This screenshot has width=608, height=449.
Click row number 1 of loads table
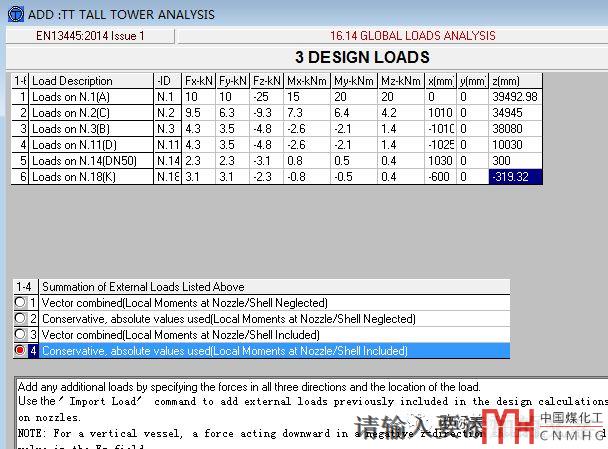point(20,97)
